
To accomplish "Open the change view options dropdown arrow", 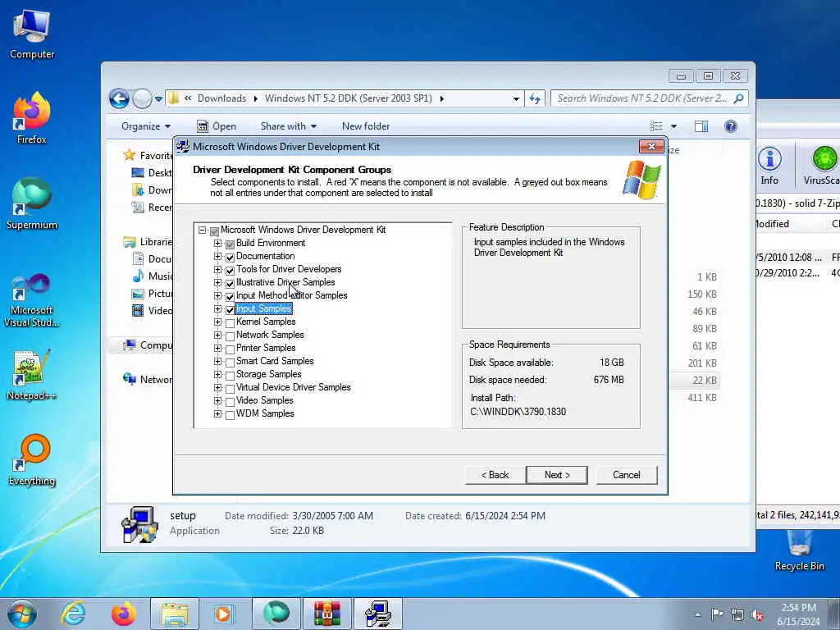I will (674, 126).
